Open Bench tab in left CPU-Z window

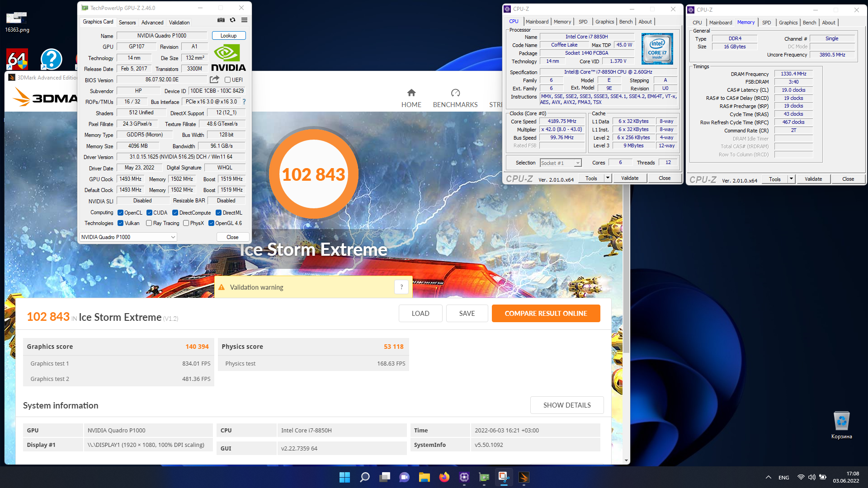626,22
